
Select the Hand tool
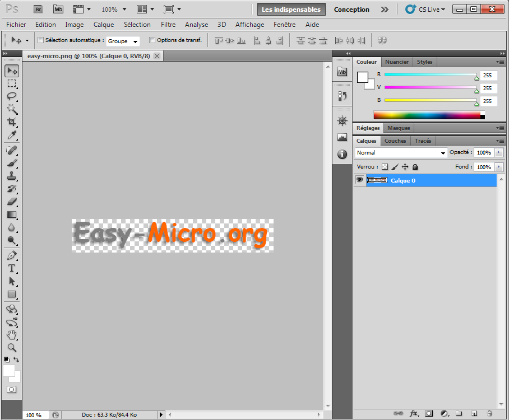tap(12, 335)
